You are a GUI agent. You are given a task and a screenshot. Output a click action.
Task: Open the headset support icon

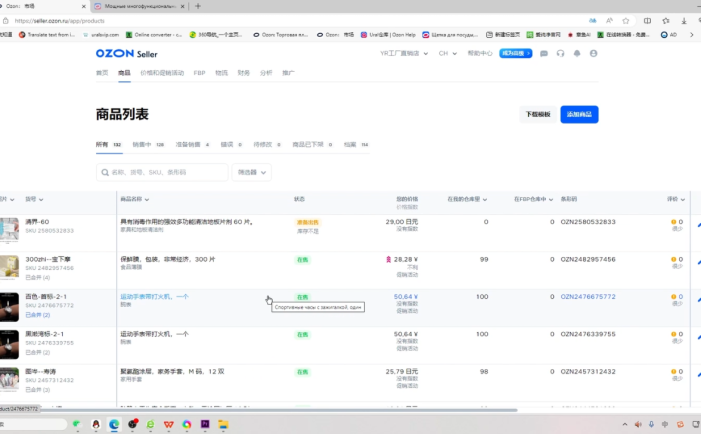pyautogui.click(x=560, y=53)
